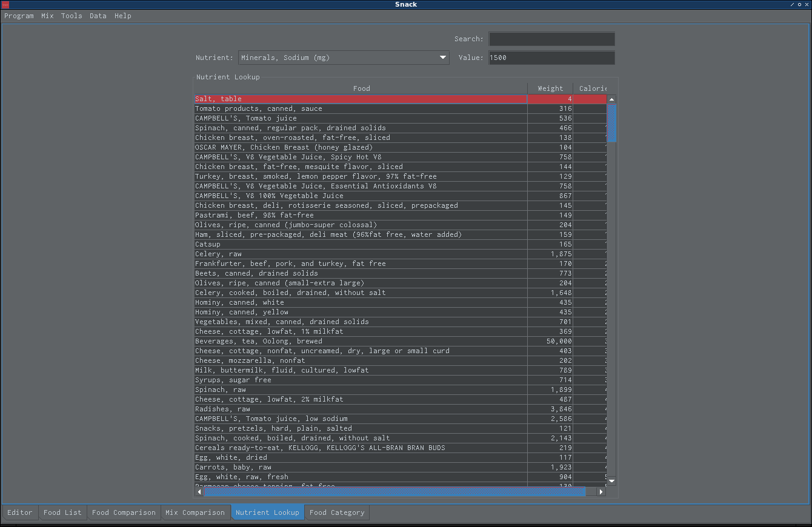Screen dimensions: 812x527
Task: Click the horizontal scrollbar thumb
Action: (x=394, y=492)
